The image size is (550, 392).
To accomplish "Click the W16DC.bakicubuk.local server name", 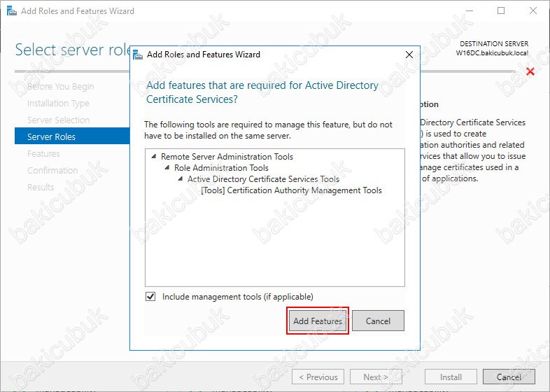I will [492, 53].
